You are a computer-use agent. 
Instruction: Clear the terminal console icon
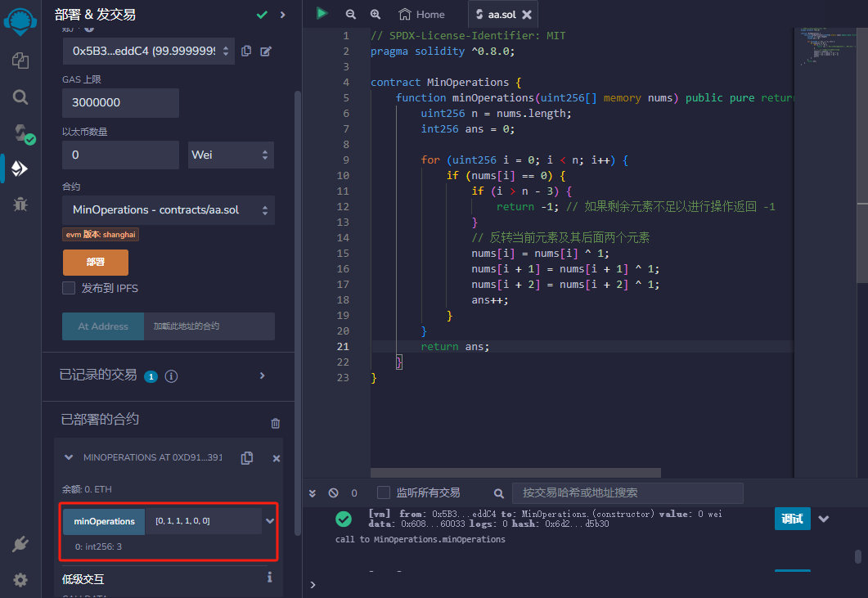point(333,492)
